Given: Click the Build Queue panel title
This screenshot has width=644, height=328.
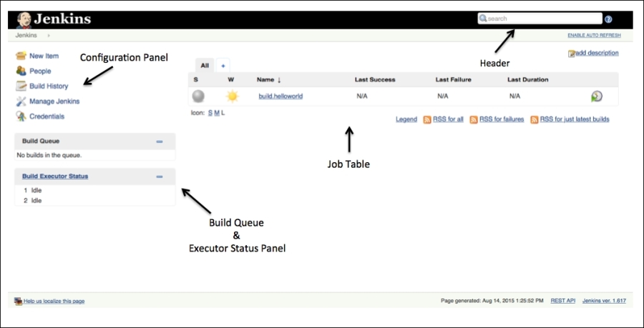Looking at the screenshot, I should (x=41, y=141).
